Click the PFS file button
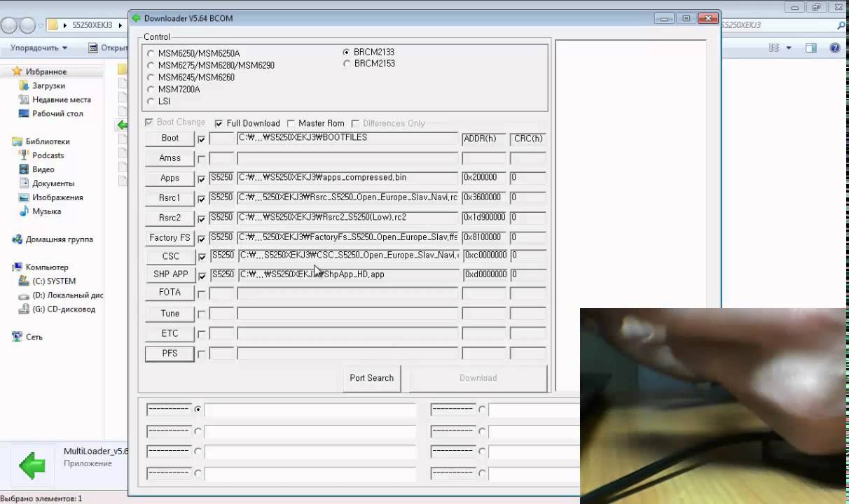The image size is (849, 504). tap(170, 353)
